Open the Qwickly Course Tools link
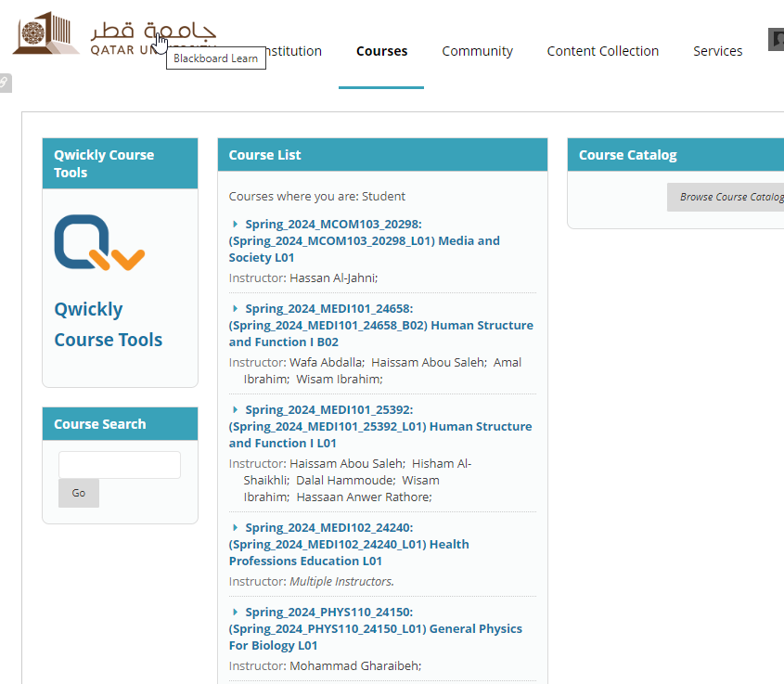The height and width of the screenshot is (684, 784). 108,325
